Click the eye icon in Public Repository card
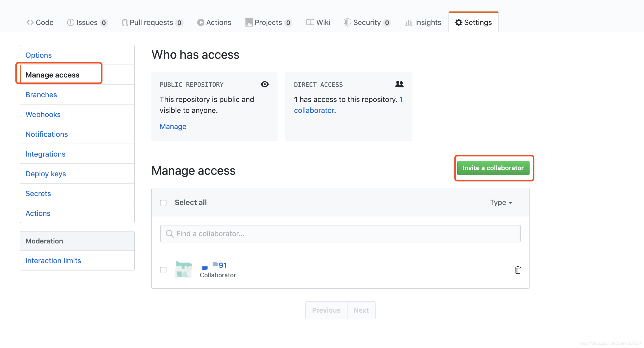This screenshot has height=348, width=644. 265,84
